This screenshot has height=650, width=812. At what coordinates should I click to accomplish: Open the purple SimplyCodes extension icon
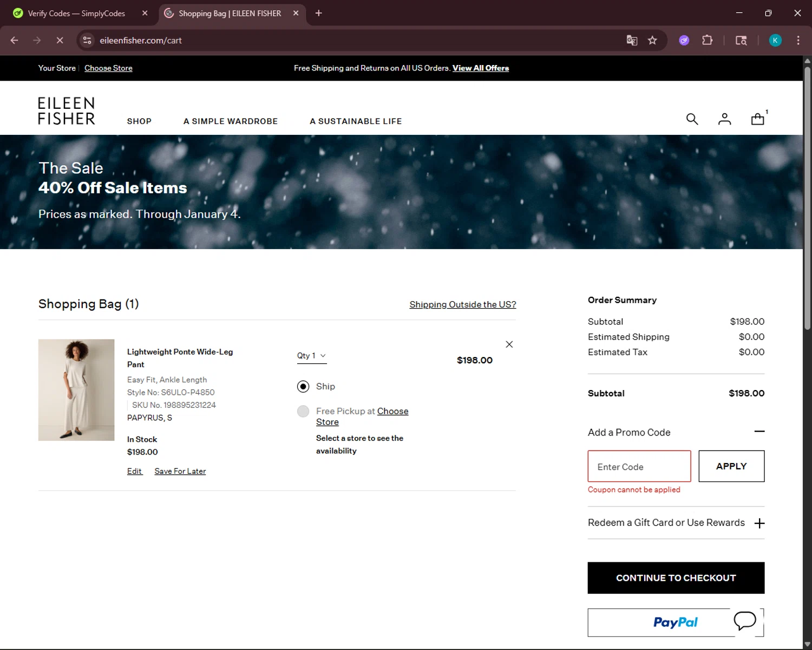point(684,40)
